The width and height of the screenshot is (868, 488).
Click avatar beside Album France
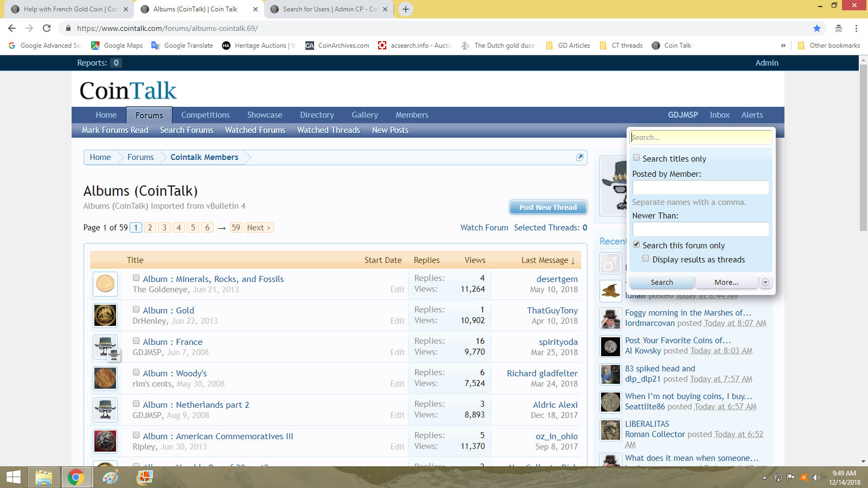tap(105, 346)
